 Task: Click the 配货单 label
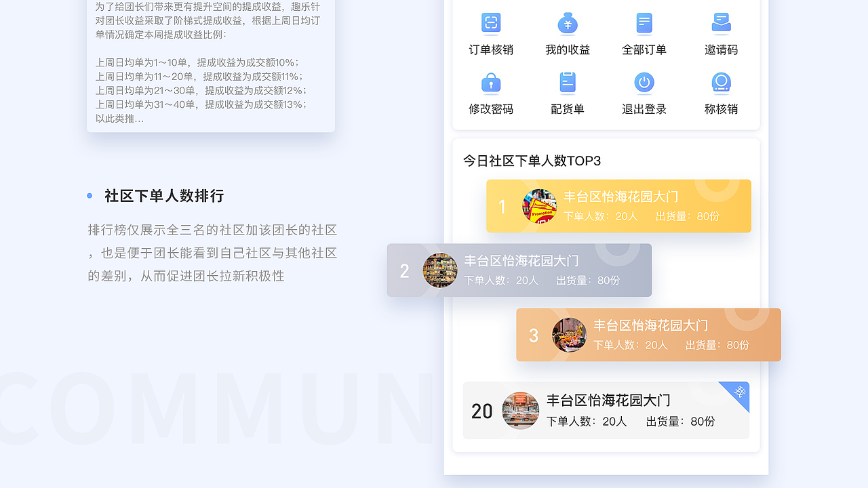tap(568, 109)
